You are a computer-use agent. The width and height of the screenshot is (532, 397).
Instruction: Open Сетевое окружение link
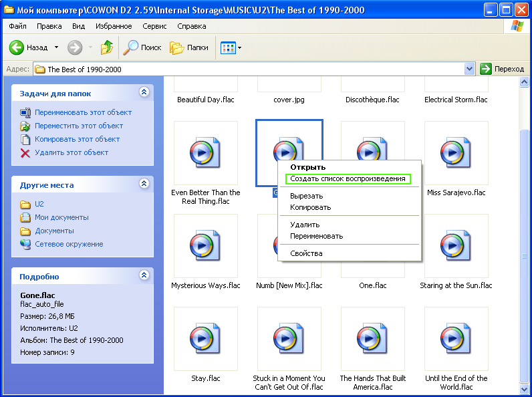tap(69, 245)
